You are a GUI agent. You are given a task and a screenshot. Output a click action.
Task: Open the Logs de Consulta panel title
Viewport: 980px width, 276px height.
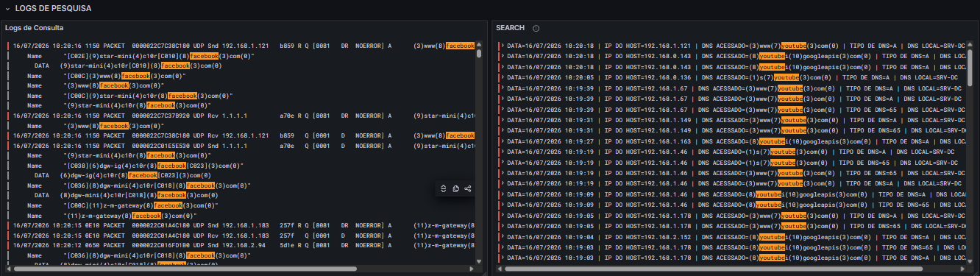point(35,28)
